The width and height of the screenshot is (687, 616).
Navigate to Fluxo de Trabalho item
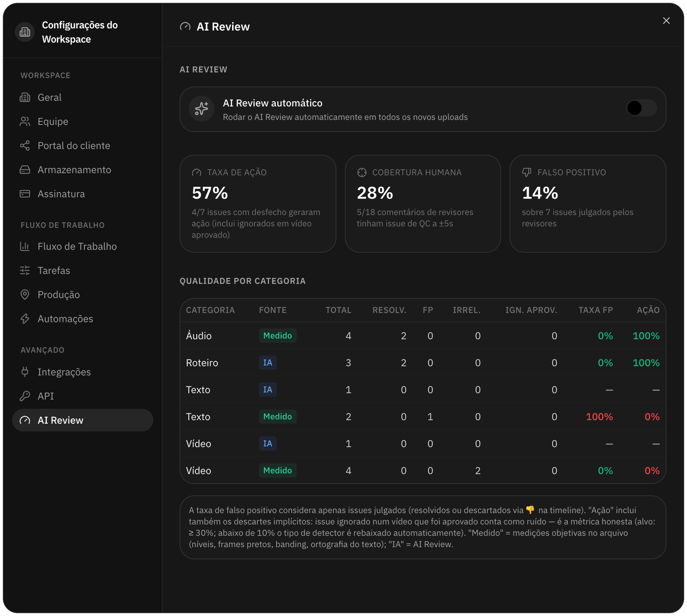83,246
